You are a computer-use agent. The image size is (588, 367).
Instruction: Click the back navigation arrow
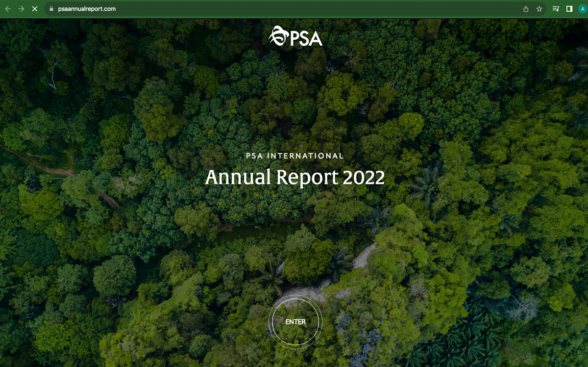tap(8, 9)
